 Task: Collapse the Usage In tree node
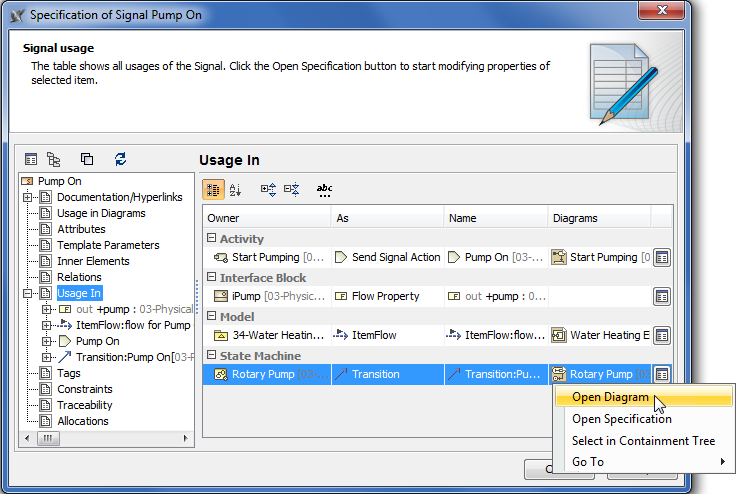pyautogui.click(x=28, y=293)
